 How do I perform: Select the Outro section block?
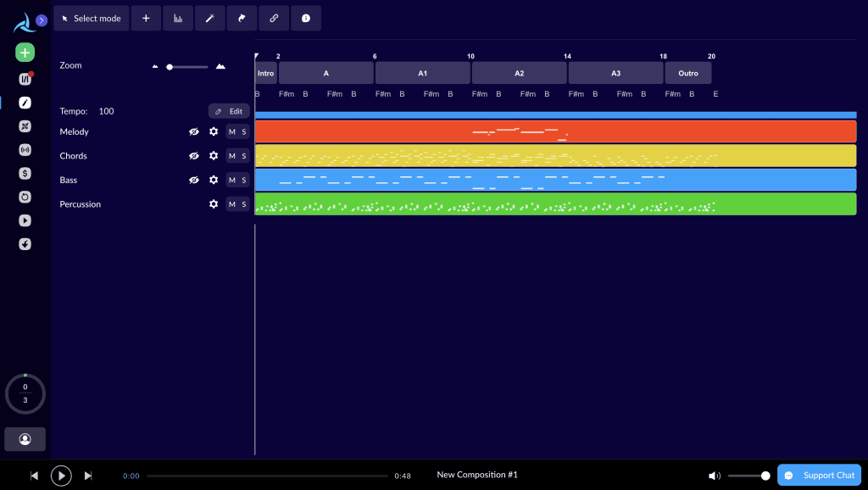click(687, 74)
